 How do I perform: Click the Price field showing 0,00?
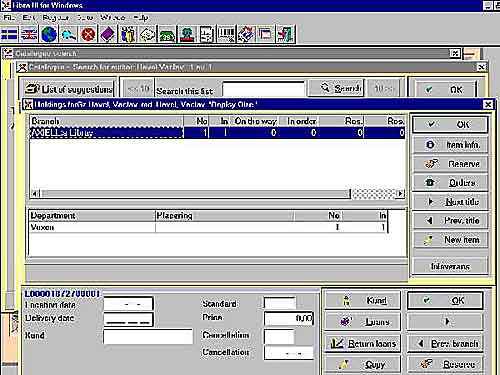(289, 318)
